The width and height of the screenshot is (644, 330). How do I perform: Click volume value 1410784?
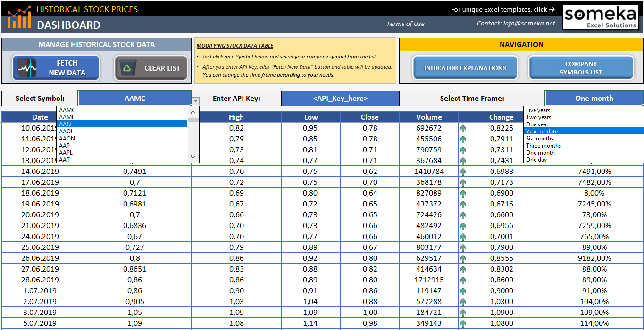429,172
